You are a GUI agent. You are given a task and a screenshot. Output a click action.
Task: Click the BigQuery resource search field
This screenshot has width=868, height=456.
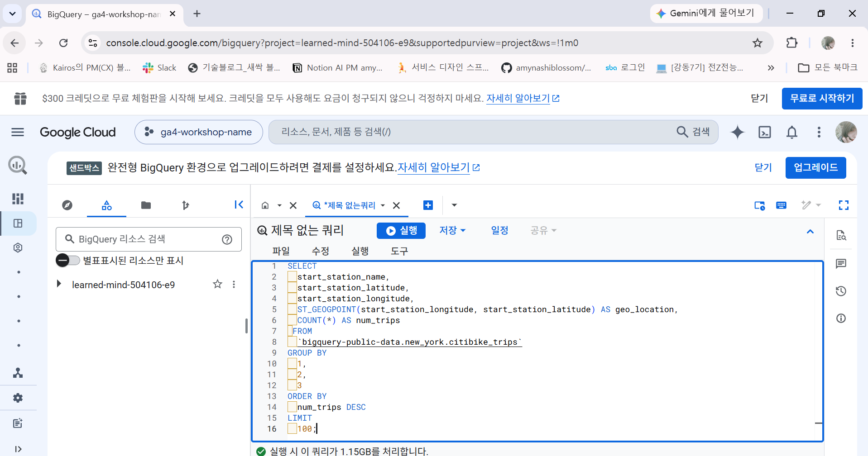pos(149,239)
